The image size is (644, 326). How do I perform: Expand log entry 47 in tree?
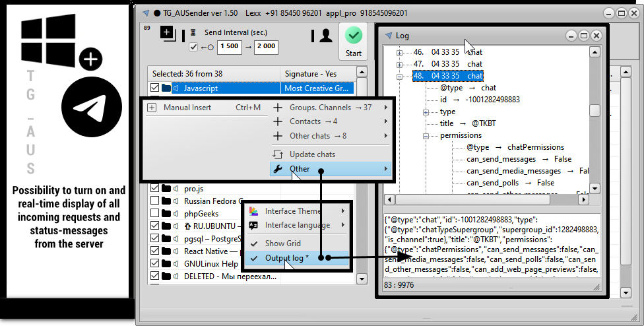pos(400,65)
